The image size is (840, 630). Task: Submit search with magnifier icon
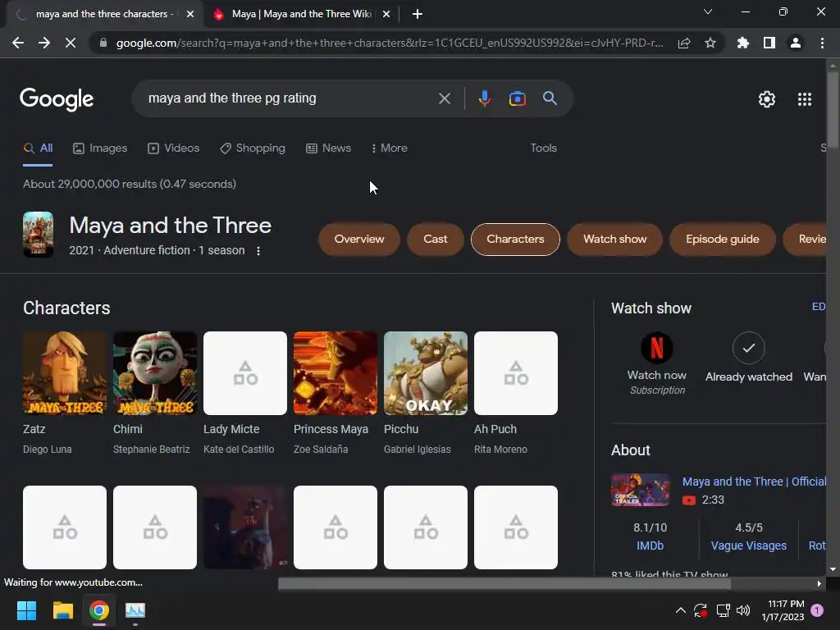click(x=550, y=98)
